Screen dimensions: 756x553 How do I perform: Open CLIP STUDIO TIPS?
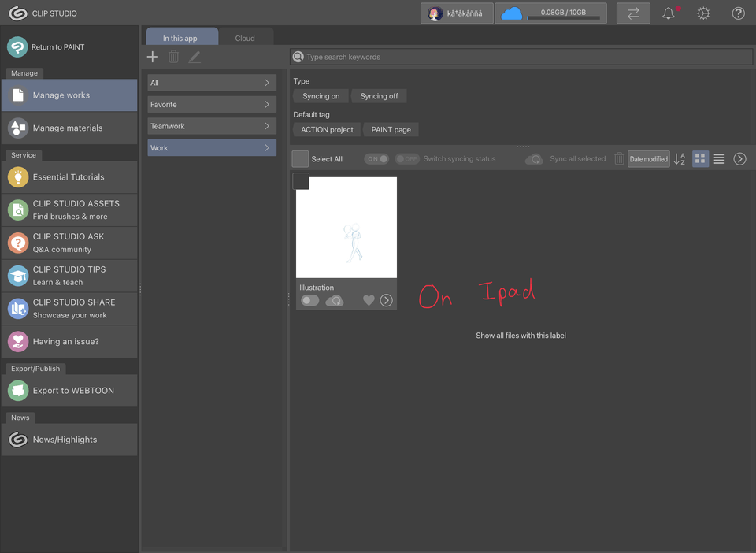pyautogui.click(x=69, y=276)
